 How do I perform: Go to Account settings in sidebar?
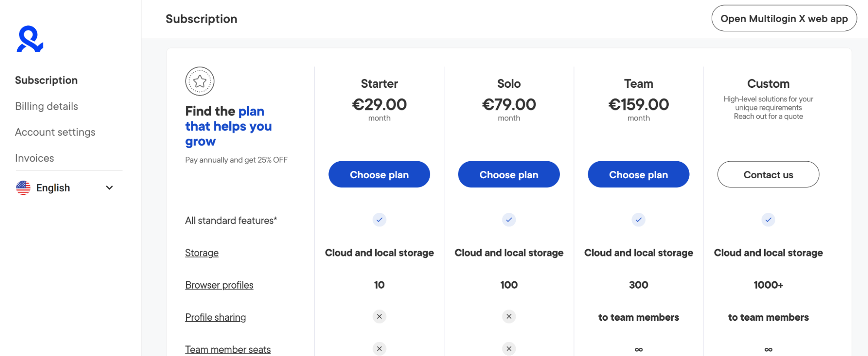click(55, 132)
